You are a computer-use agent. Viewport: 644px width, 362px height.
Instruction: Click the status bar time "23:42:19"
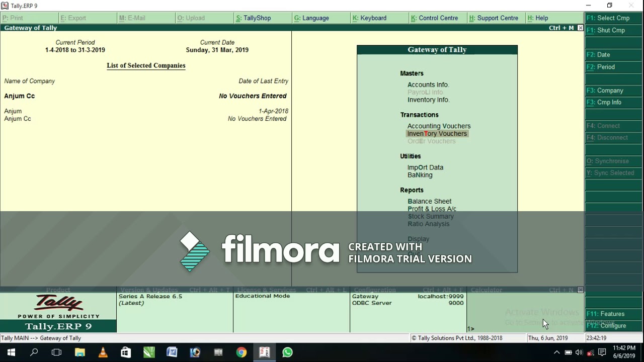(x=596, y=338)
